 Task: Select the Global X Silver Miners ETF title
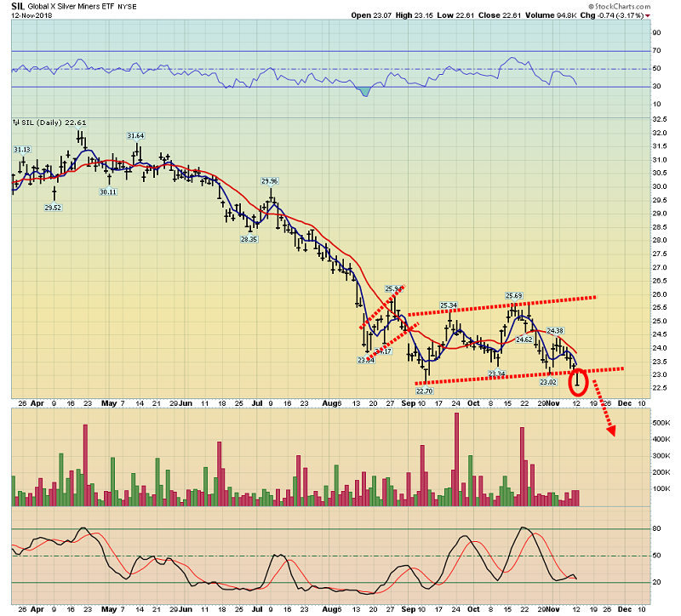(x=72, y=7)
